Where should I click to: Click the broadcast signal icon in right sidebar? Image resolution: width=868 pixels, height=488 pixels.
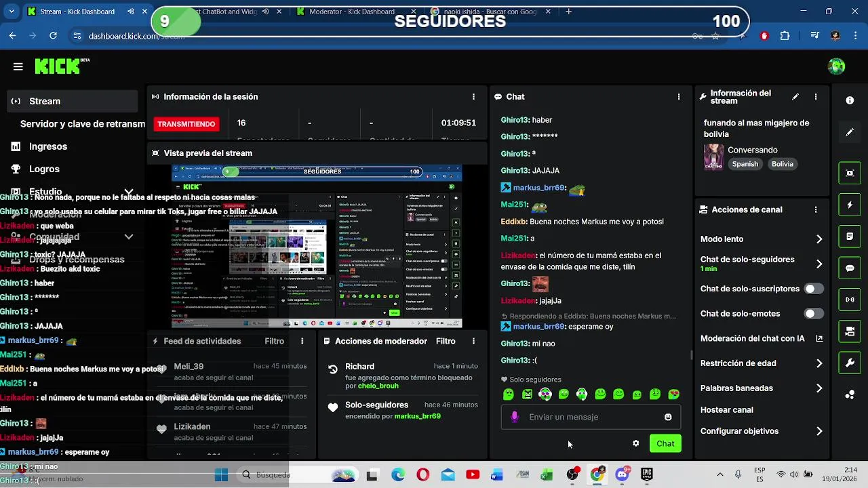[x=850, y=300]
